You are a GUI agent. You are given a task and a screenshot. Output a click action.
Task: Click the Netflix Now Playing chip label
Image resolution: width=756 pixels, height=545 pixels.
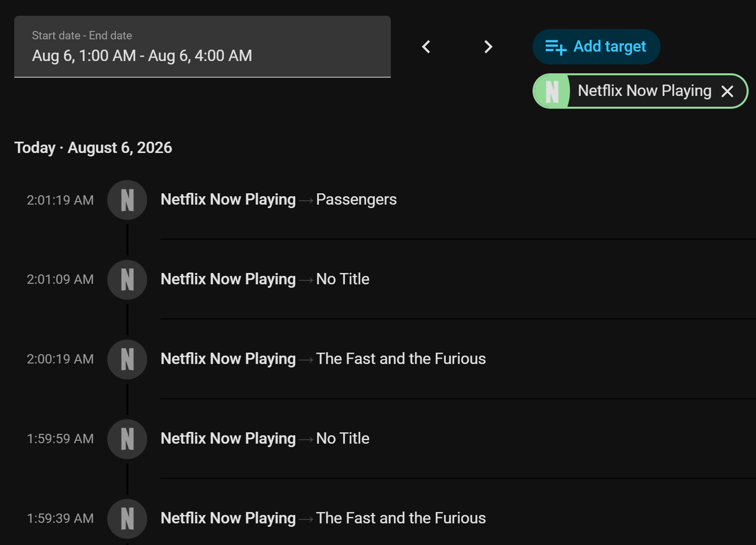pos(644,91)
